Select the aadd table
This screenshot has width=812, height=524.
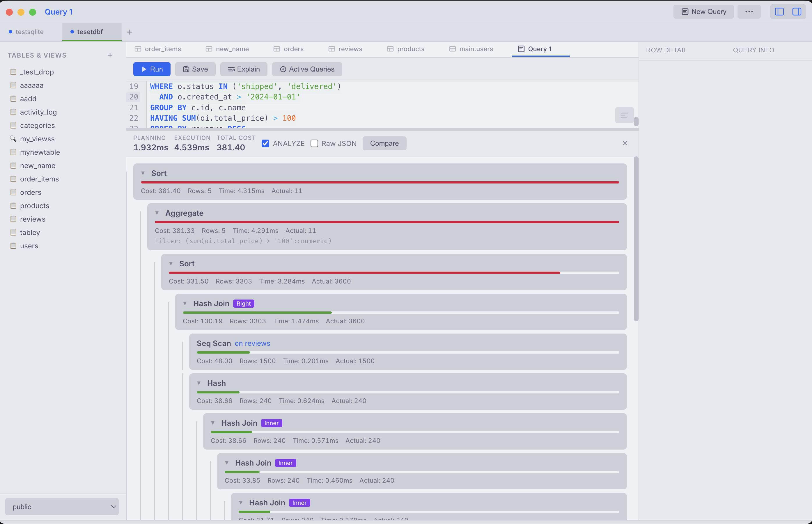(x=63, y=99)
